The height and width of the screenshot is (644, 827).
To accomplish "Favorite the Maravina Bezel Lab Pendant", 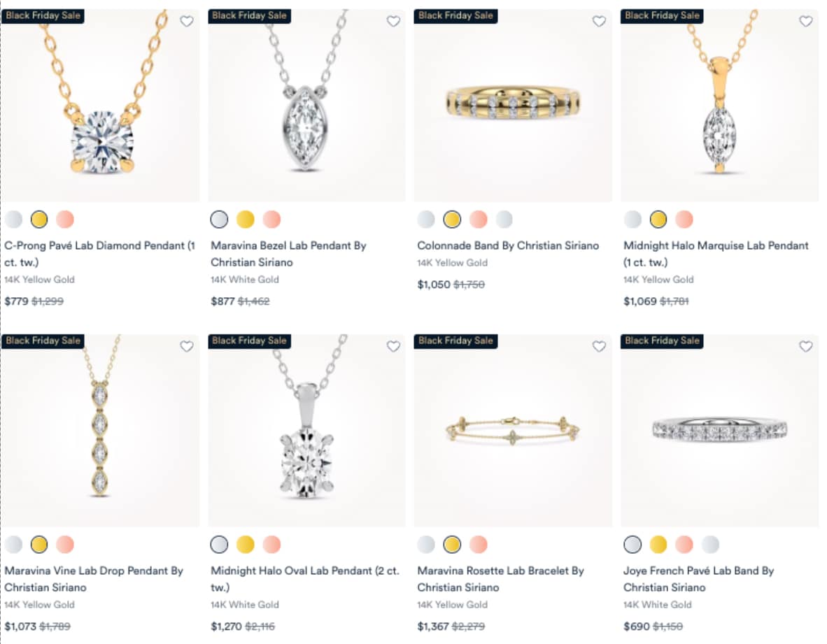I will [x=393, y=22].
